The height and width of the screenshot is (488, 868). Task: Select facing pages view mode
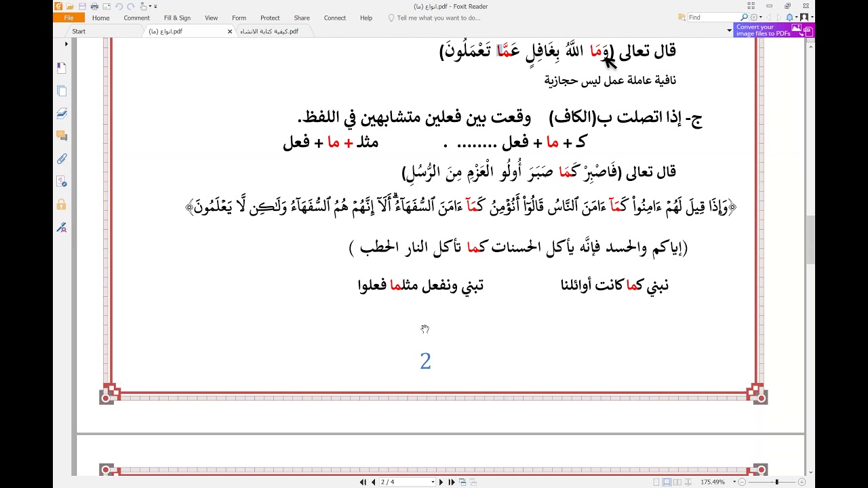coord(677,482)
